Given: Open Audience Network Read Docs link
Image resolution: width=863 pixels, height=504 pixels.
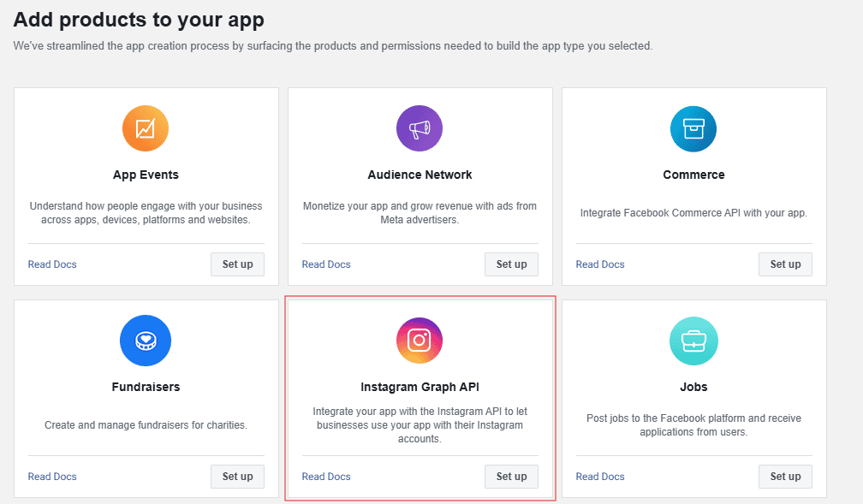Looking at the screenshot, I should pyautogui.click(x=326, y=264).
